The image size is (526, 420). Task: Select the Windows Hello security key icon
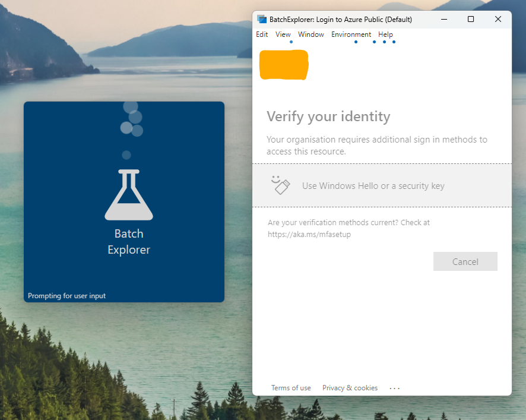(x=280, y=185)
